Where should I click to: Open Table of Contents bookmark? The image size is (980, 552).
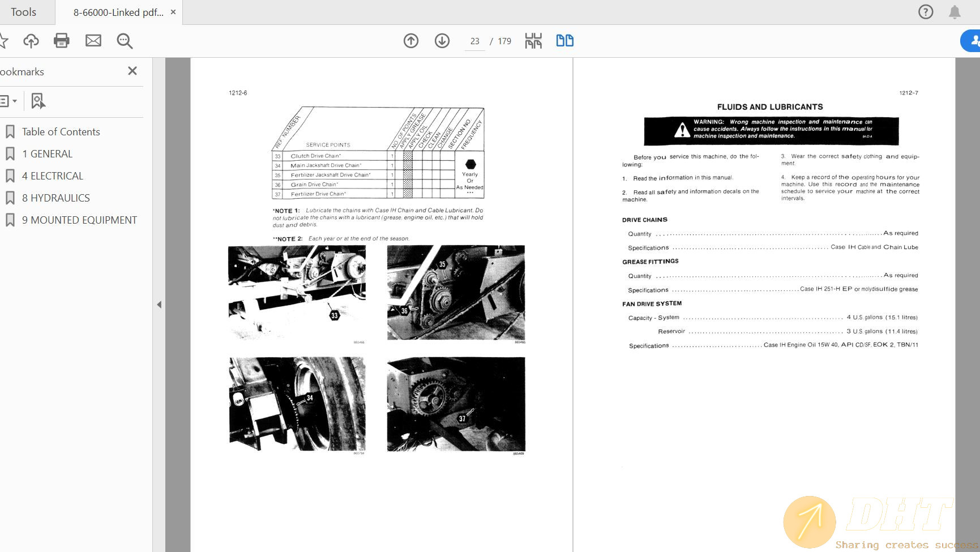coord(61,132)
